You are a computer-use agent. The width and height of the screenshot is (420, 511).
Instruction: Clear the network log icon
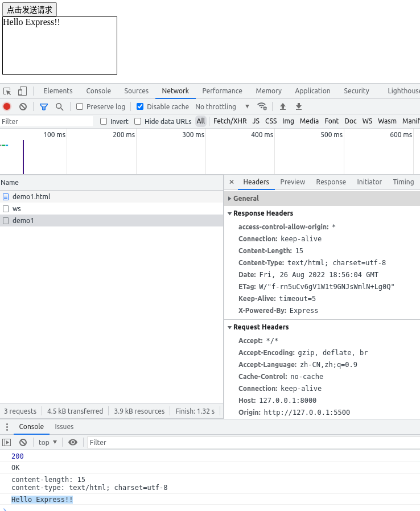(x=23, y=106)
